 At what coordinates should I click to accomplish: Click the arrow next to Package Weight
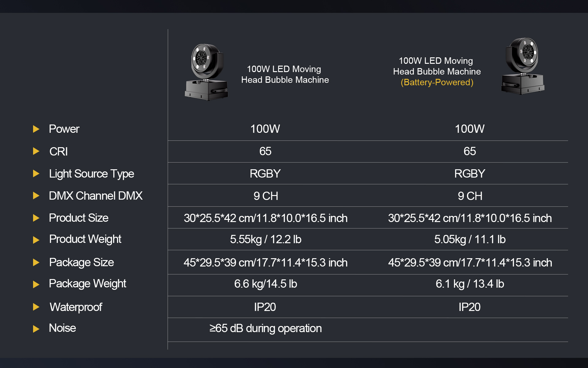click(36, 285)
